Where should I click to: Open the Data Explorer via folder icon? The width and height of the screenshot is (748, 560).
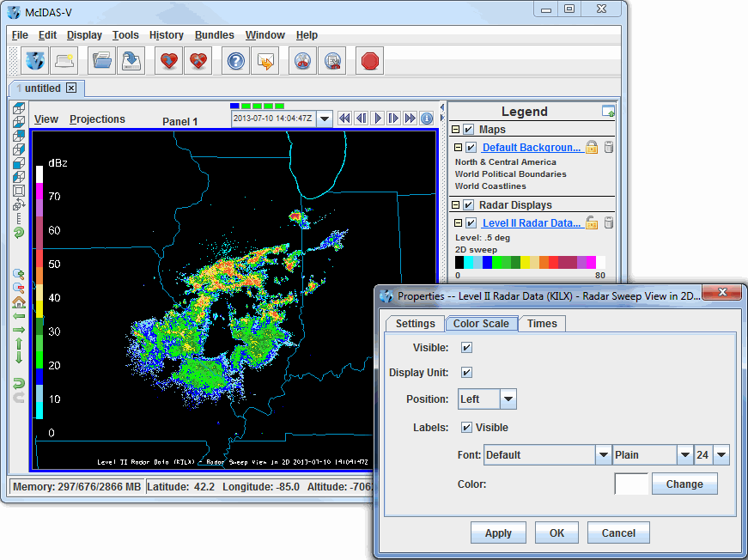pyautogui.click(x=102, y=61)
